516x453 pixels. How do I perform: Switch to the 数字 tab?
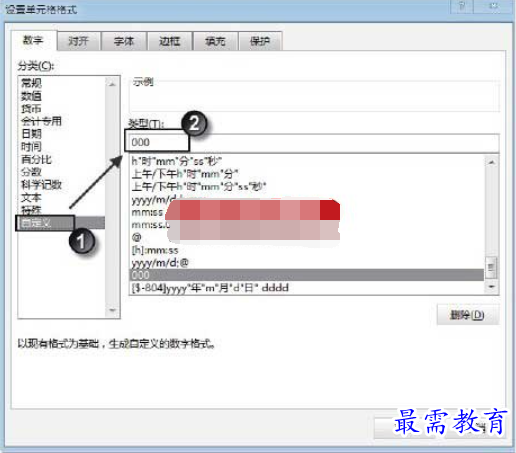pyautogui.click(x=34, y=40)
